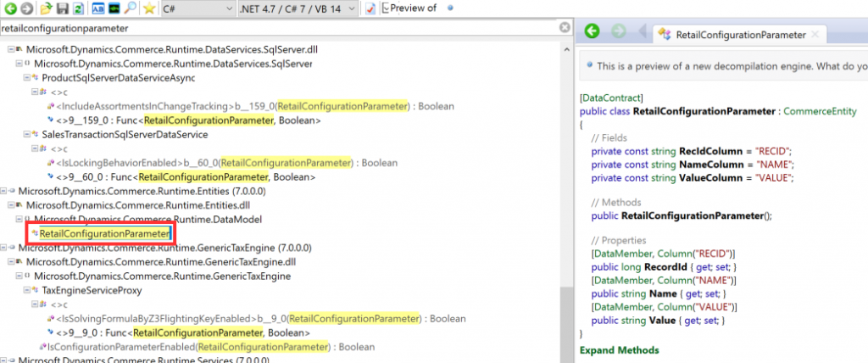The height and width of the screenshot is (363, 868).
Task: Collapse the TaxEngineServiceProxy node
Action: point(26,290)
